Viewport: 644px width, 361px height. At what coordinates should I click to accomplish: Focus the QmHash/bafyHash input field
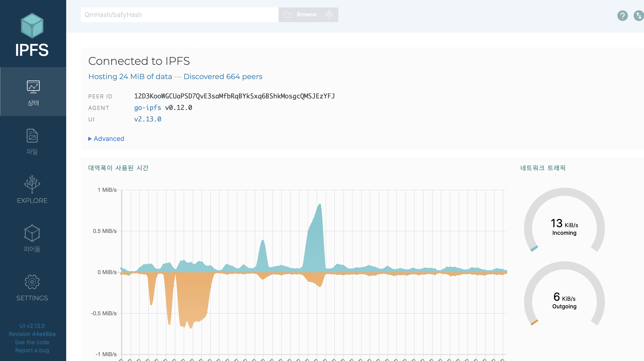(180, 15)
